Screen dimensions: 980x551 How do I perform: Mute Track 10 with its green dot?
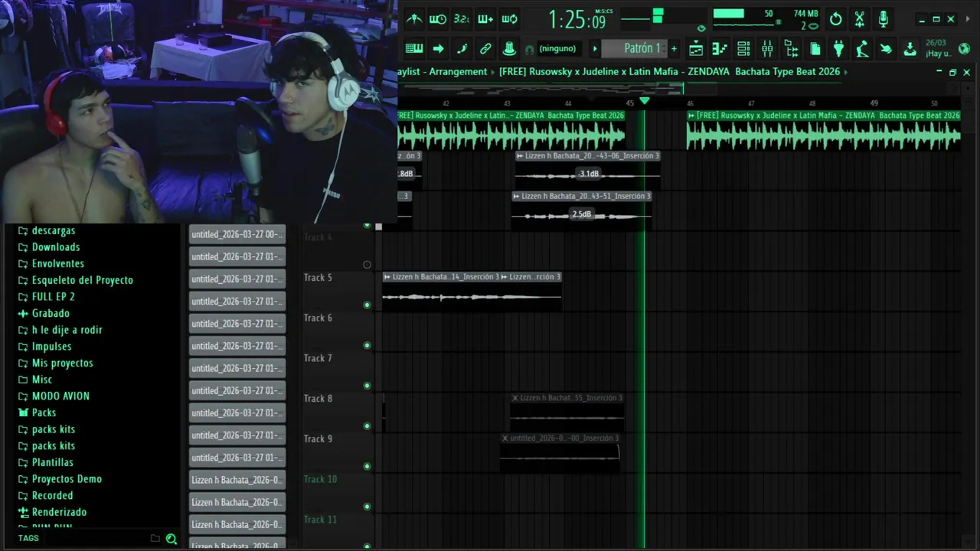point(367,507)
